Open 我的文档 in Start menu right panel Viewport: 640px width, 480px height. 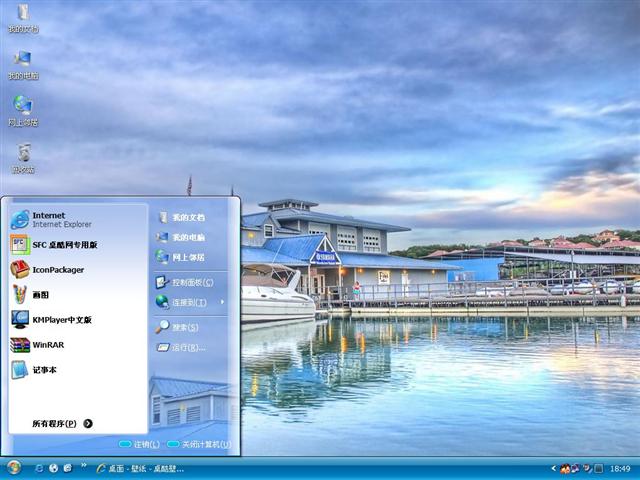(x=187, y=217)
